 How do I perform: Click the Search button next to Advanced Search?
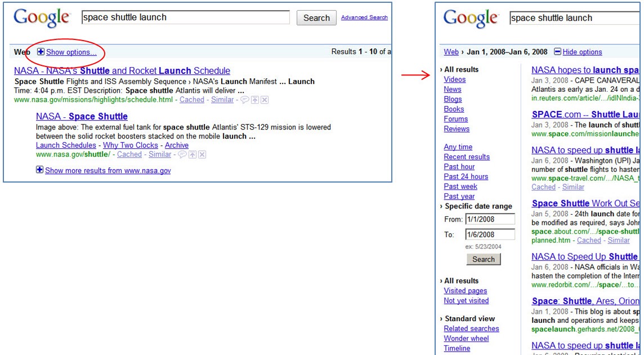click(316, 17)
